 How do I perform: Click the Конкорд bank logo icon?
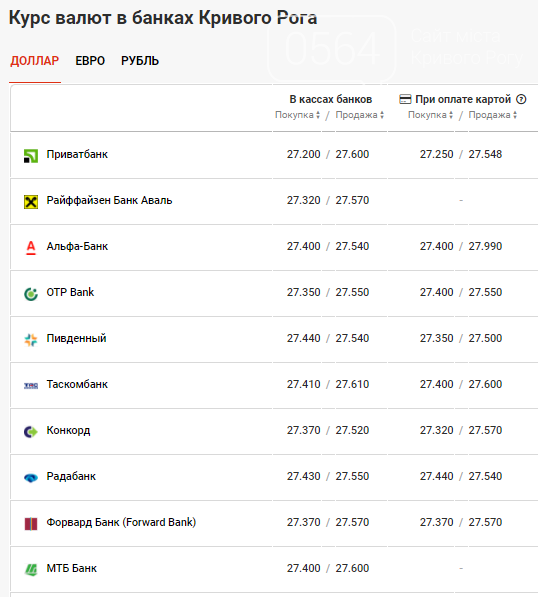(31, 432)
